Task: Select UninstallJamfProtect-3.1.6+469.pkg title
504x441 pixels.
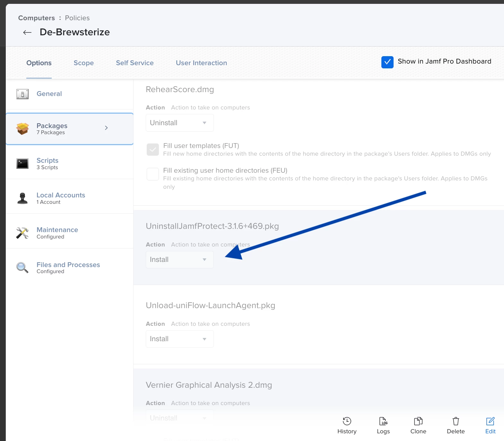Action: pyautogui.click(x=212, y=226)
